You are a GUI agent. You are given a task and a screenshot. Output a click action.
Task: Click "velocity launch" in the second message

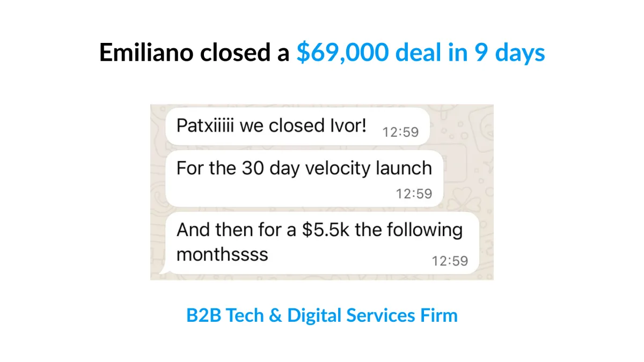[x=368, y=168]
